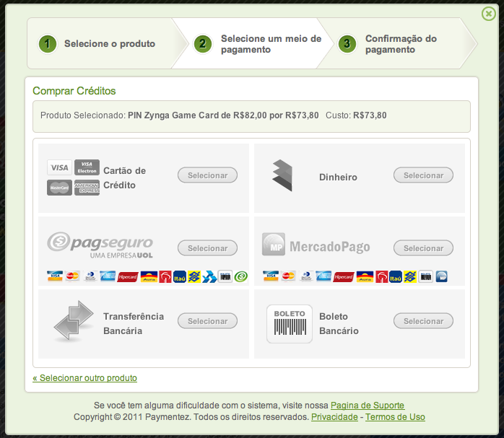Click the small blue MP icon under MercadoPago

tap(442, 276)
